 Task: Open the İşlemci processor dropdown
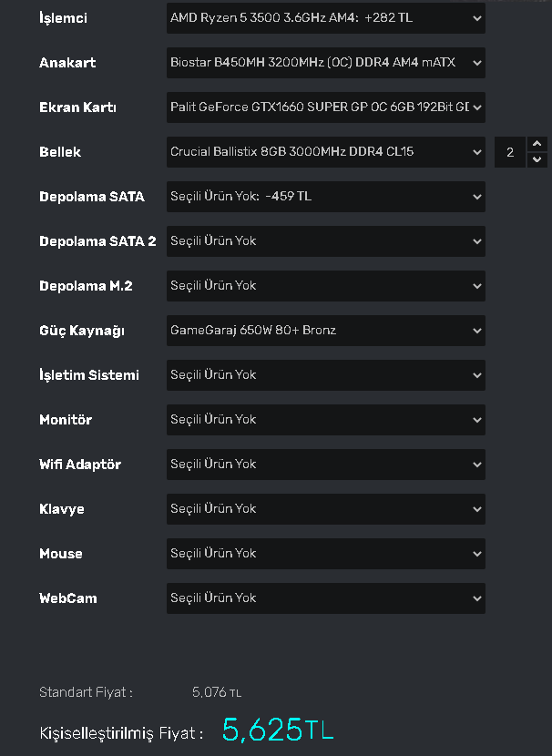[325, 17]
